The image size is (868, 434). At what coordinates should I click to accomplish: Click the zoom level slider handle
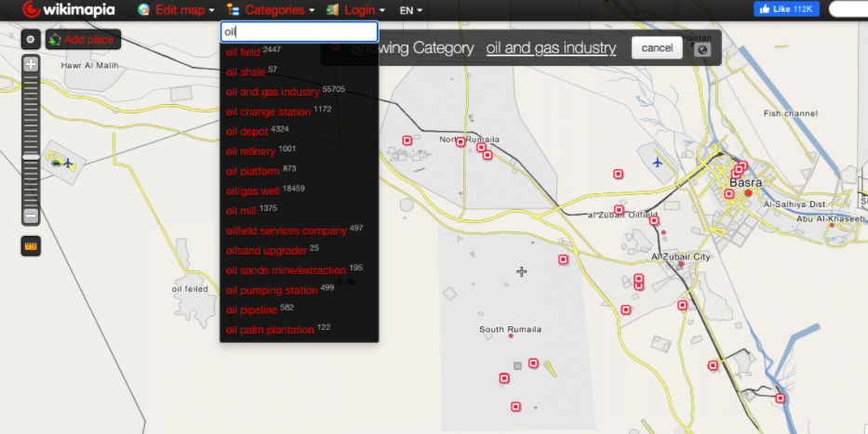tap(31, 157)
